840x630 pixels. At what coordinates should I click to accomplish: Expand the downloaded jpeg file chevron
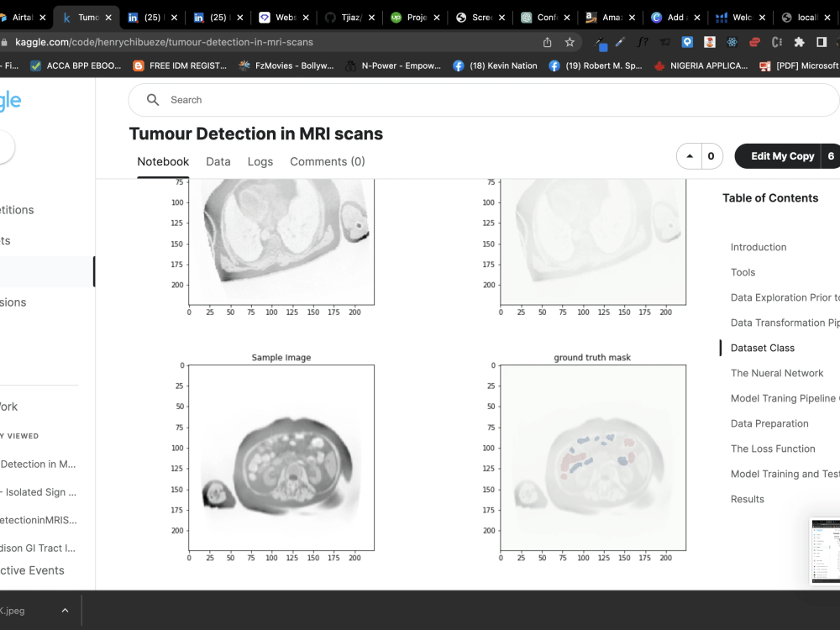click(65, 610)
